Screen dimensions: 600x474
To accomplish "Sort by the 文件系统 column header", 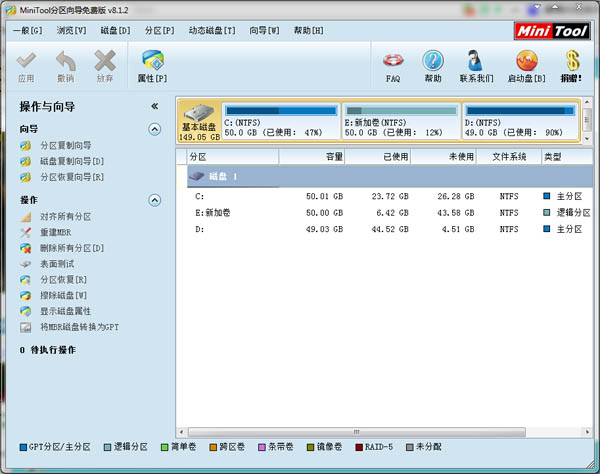I will pyautogui.click(x=509, y=157).
